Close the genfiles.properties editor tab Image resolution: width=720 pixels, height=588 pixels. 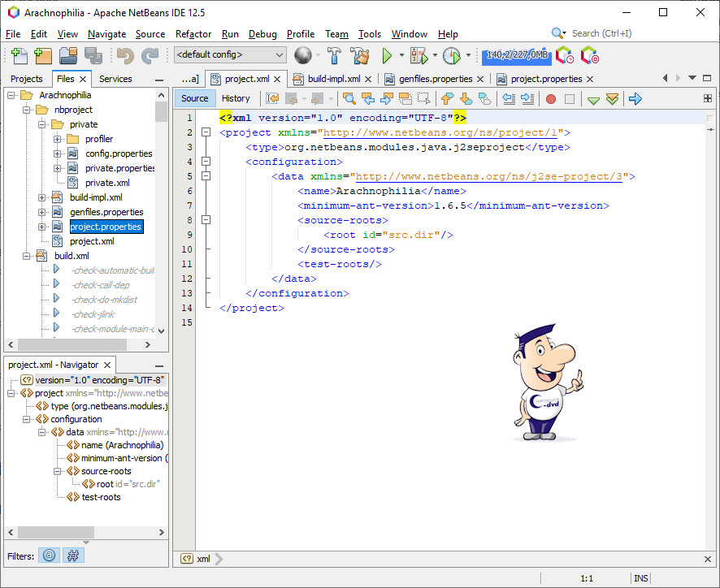coord(480,79)
